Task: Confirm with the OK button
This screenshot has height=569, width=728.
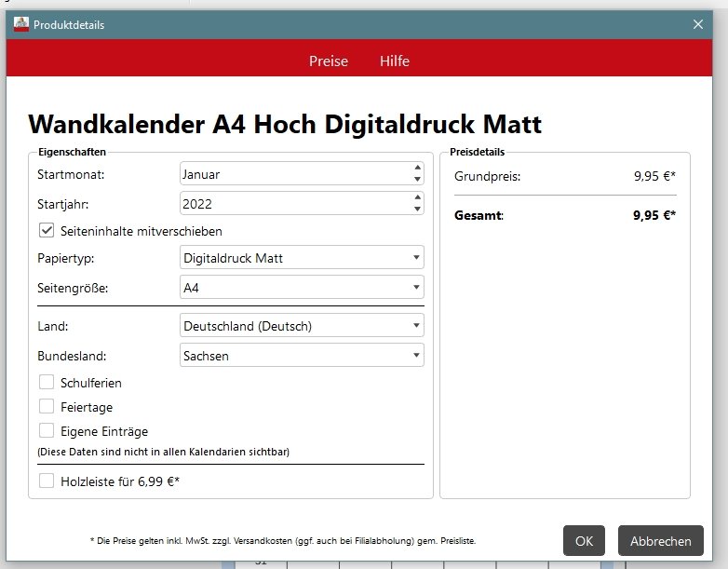Action: [584, 541]
